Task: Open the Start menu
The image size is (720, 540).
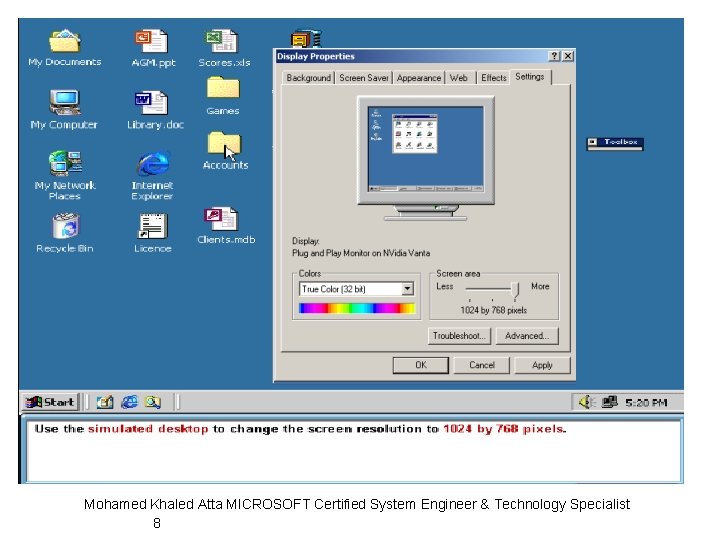Action: pos(51,402)
